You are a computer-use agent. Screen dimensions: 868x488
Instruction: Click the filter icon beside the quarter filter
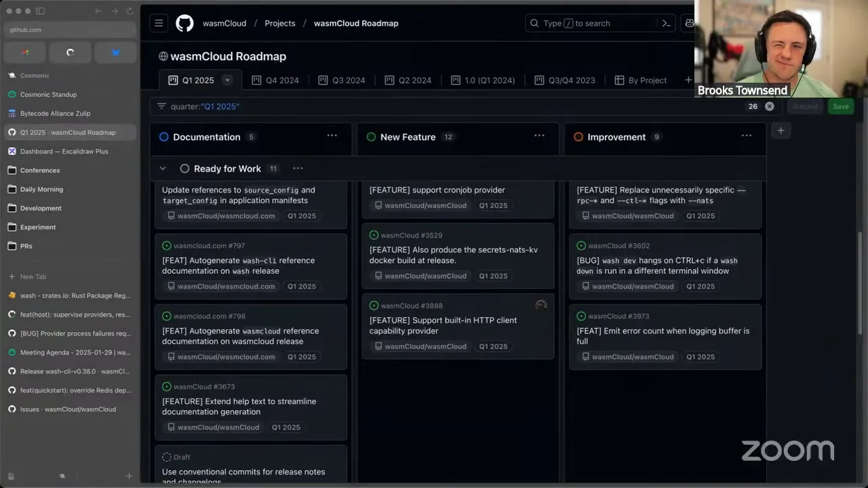click(x=161, y=106)
